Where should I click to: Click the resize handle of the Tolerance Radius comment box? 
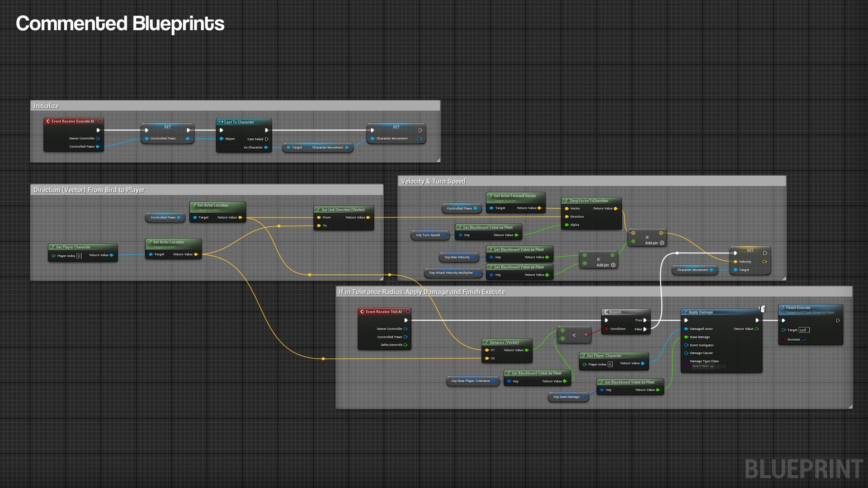tap(850, 407)
